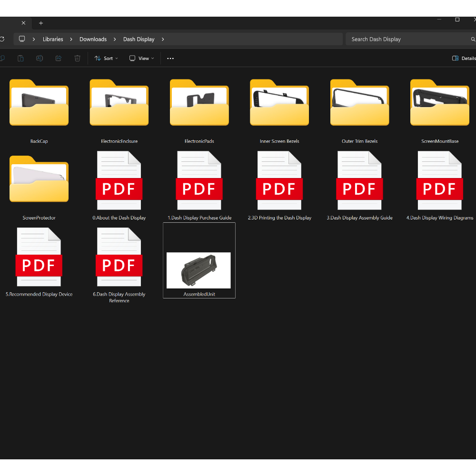
Task: Add a new tab with plus button
Action: coord(41,23)
